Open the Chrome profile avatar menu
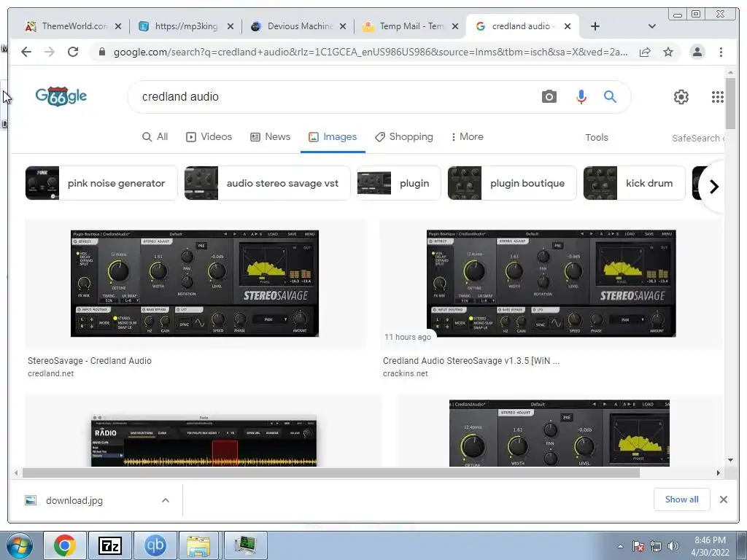747x560 pixels. pos(697,52)
